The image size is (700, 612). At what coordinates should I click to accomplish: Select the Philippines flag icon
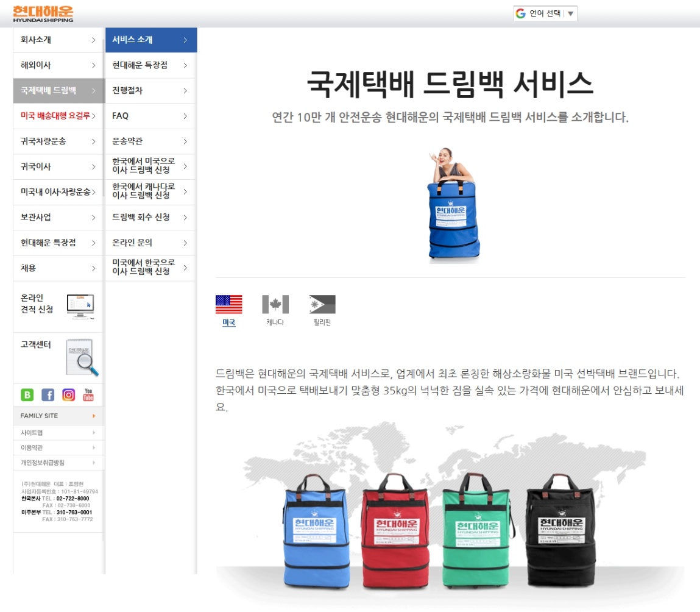click(322, 304)
